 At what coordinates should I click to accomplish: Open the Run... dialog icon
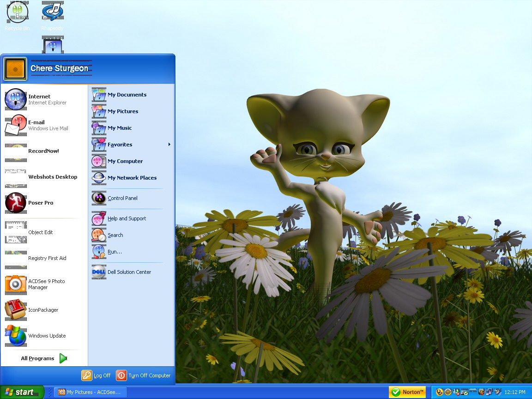coord(99,252)
